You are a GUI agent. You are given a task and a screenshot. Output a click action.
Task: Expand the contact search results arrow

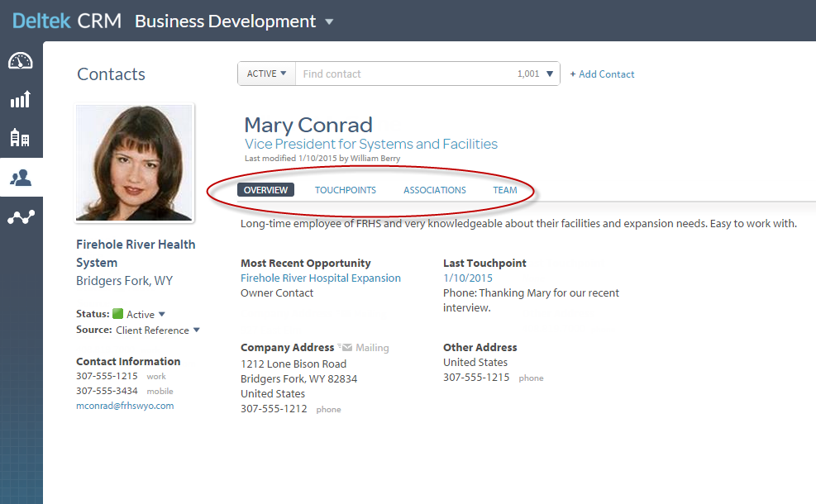(x=549, y=74)
